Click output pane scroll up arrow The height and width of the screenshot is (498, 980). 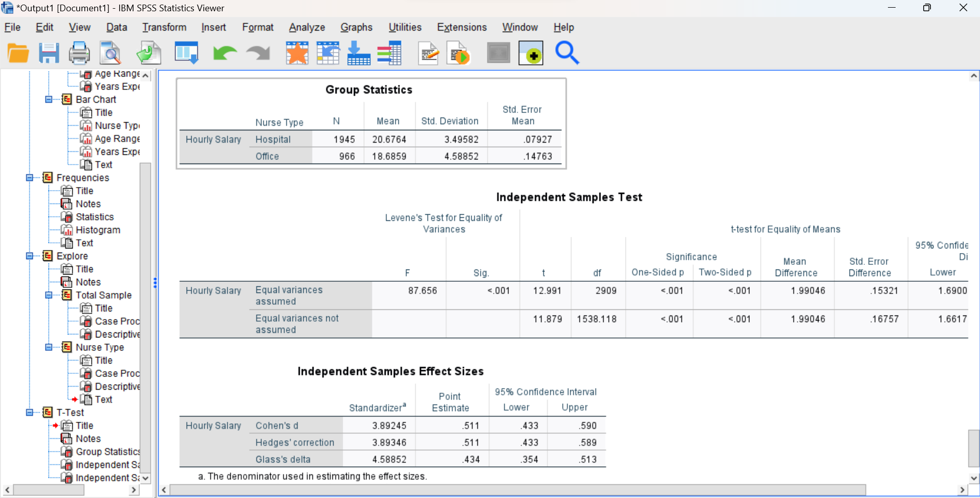click(974, 76)
